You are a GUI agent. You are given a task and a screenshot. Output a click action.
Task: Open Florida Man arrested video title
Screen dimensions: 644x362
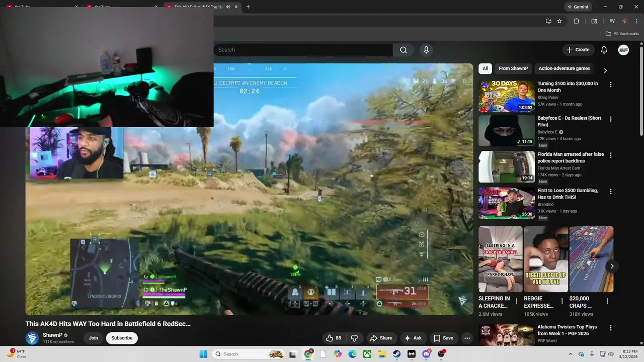571,157
